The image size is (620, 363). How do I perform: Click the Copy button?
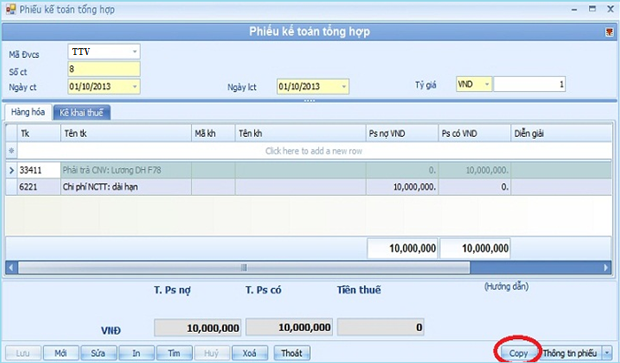[x=518, y=353]
